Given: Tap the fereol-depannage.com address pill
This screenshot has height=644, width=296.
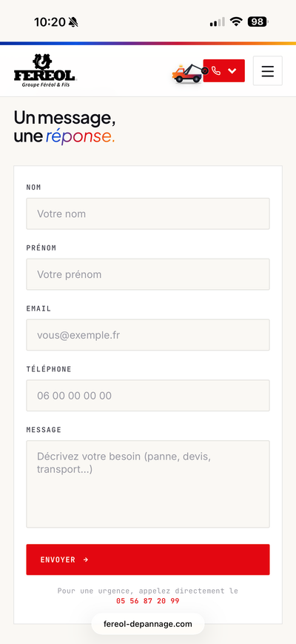Looking at the screenshot, I should [x=147, y=624].
